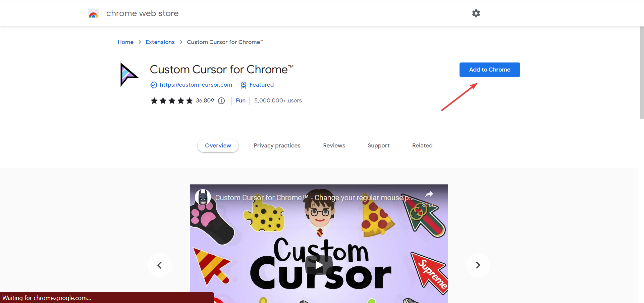The image size is (644, 303).
Task: Visit the https://custom-cursor.com link
Action: (196, 85)
